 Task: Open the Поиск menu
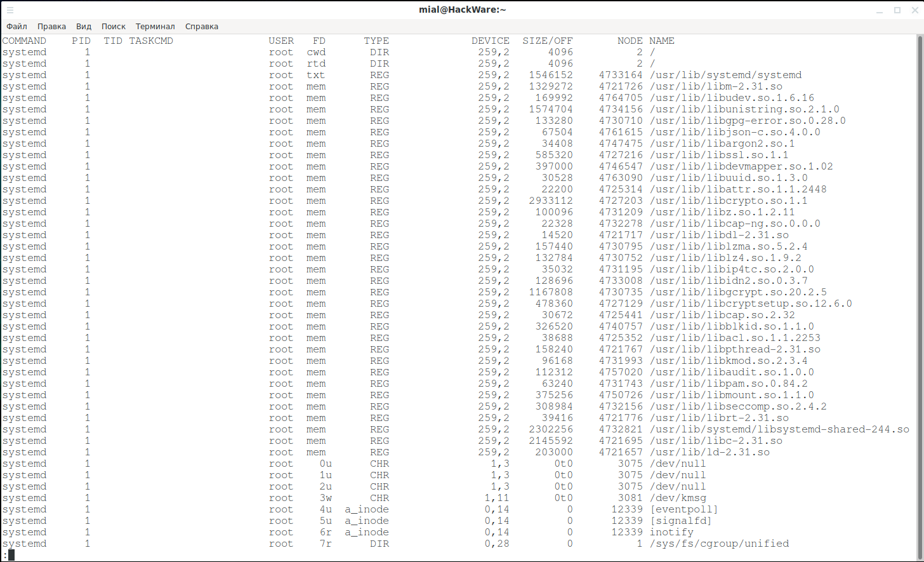pos(114,27)
